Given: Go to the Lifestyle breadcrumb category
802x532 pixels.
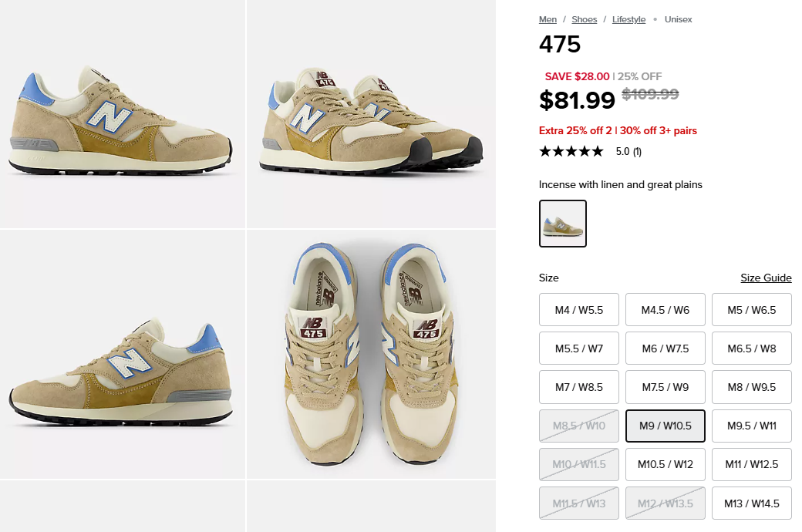Looking at the screenshot, I should point(628,19).
